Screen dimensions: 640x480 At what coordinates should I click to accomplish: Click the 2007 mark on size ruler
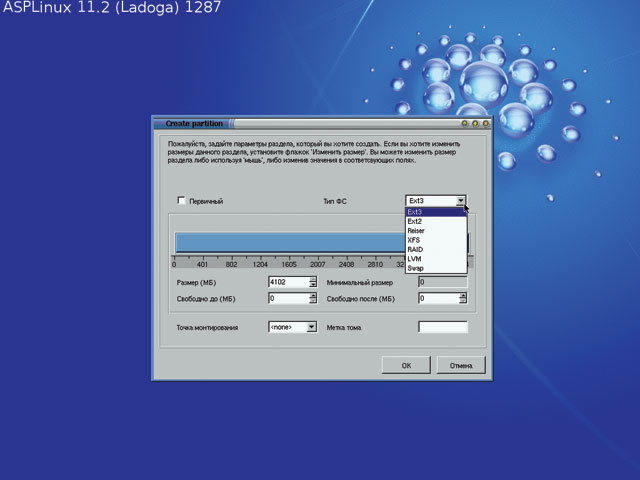click(x=317, y=264)
